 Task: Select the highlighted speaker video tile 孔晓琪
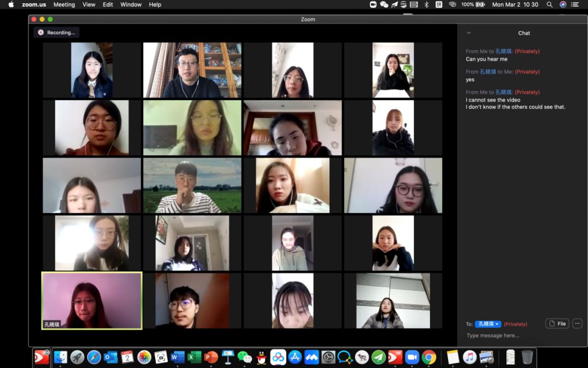click(91, 301)
